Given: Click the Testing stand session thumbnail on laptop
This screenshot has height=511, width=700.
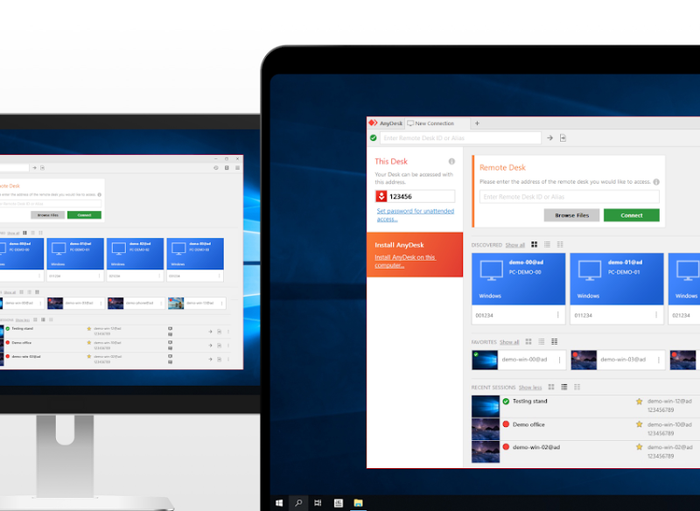Looking at the screenshot, I should point(486,407).
